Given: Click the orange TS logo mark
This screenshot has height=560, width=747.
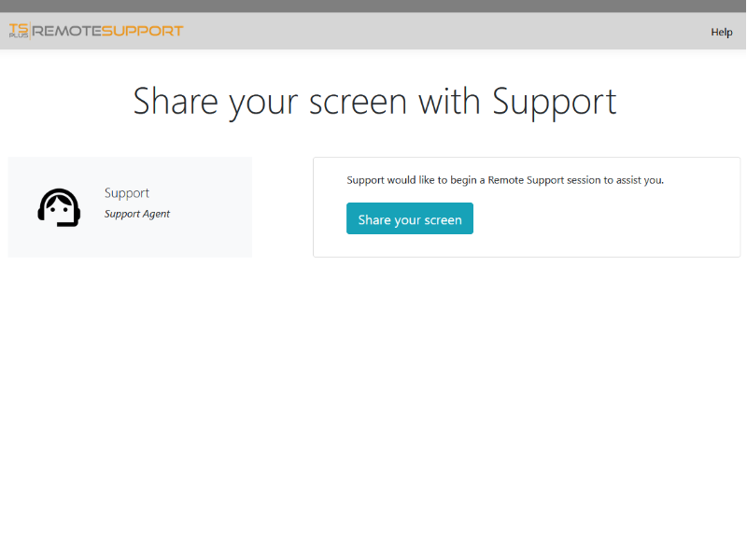Looking at the screenshot, I should tap(19, 29).
